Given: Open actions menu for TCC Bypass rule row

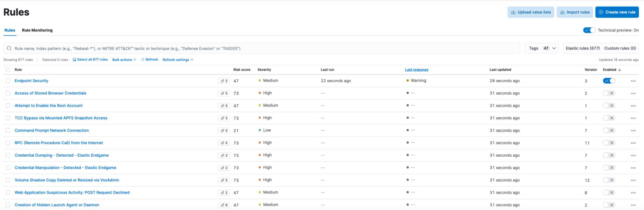Looking at the screenshot, I should tap(633, 118).
